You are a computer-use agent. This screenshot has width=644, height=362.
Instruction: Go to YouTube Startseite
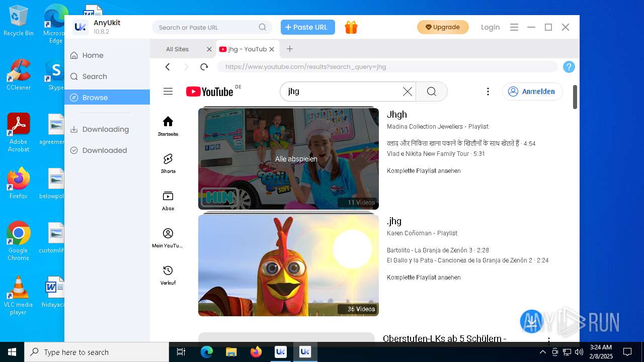click(x=168, y=126)
